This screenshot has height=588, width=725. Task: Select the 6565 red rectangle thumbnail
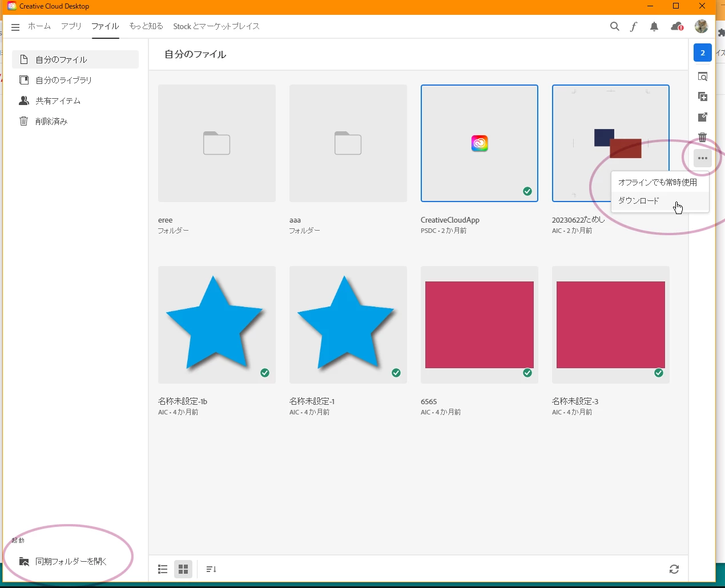pos(480,325)
